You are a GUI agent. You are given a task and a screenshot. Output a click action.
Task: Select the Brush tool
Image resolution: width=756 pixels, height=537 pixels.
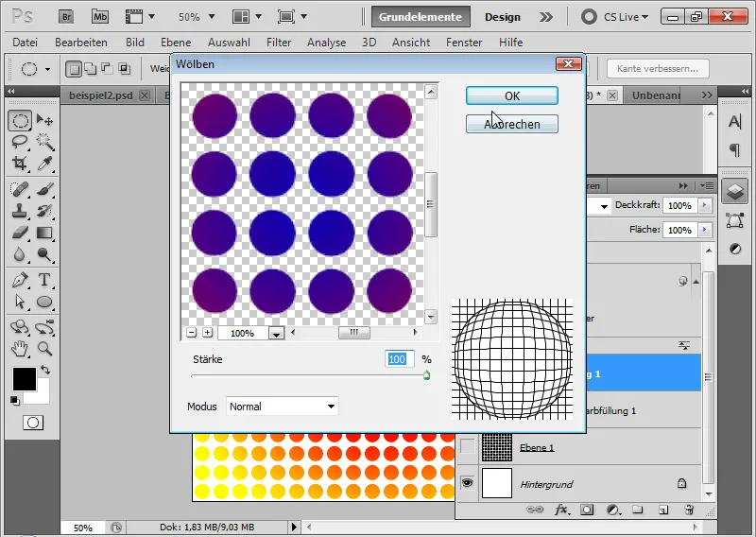click(x=44, y=189)
